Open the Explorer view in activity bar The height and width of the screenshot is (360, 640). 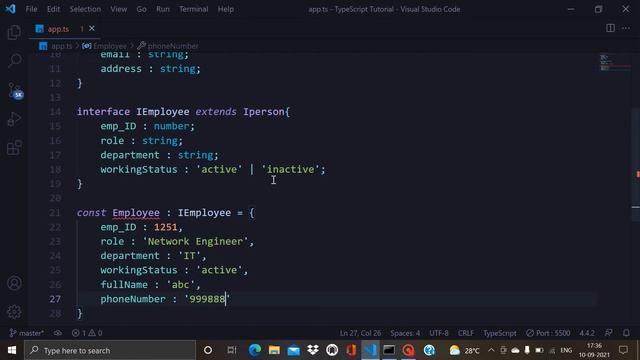click(x=14, y=32)
